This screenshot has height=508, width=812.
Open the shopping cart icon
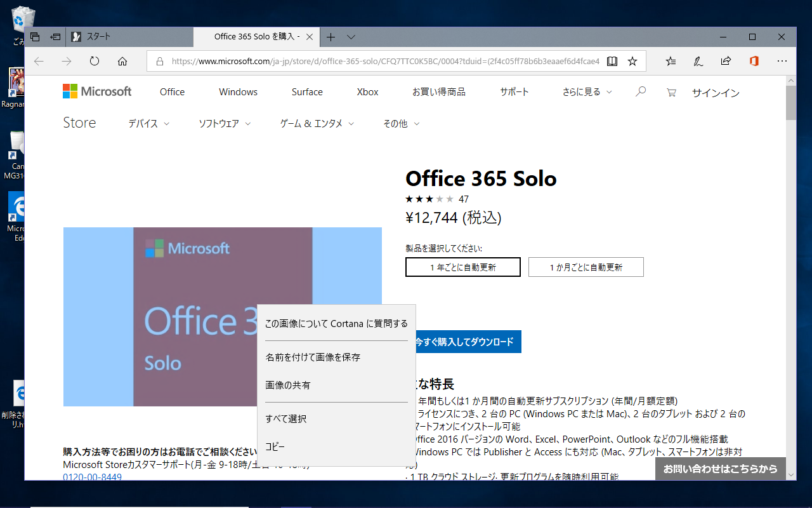pos(671,93)
